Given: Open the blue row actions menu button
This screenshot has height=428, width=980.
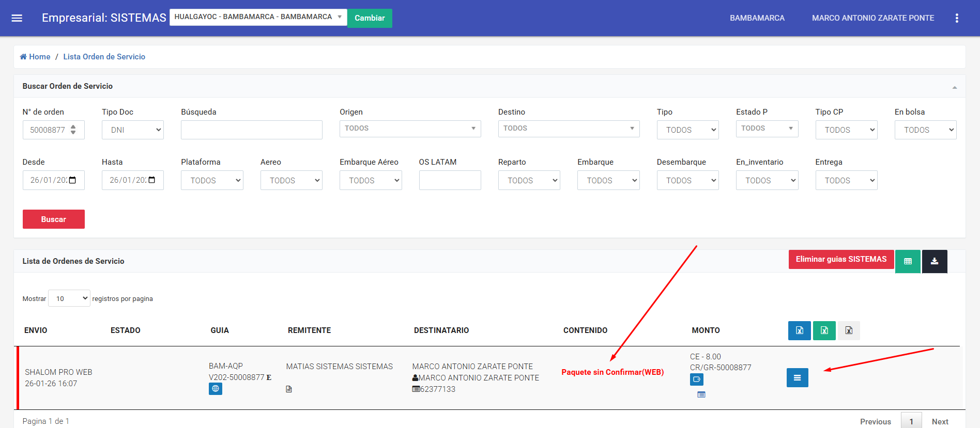Looking at the screenshot, I should [x=797, y=378].
